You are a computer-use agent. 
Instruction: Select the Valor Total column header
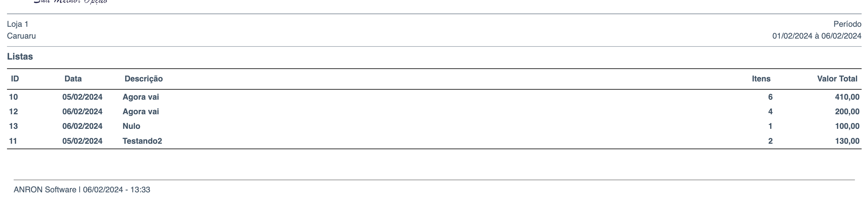click(837, 79)
